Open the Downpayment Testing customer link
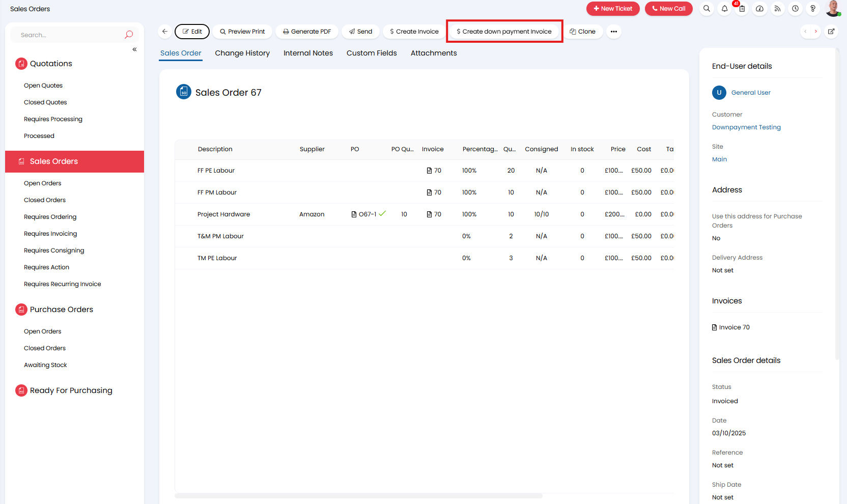 point(746,127)
